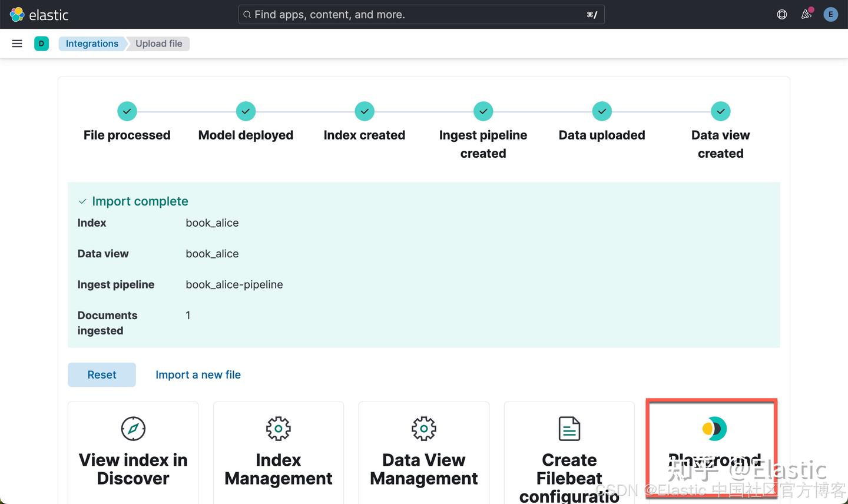Click the Upload file breadcrumb
This screenshot has width=848, height=504.
point(158,43)
